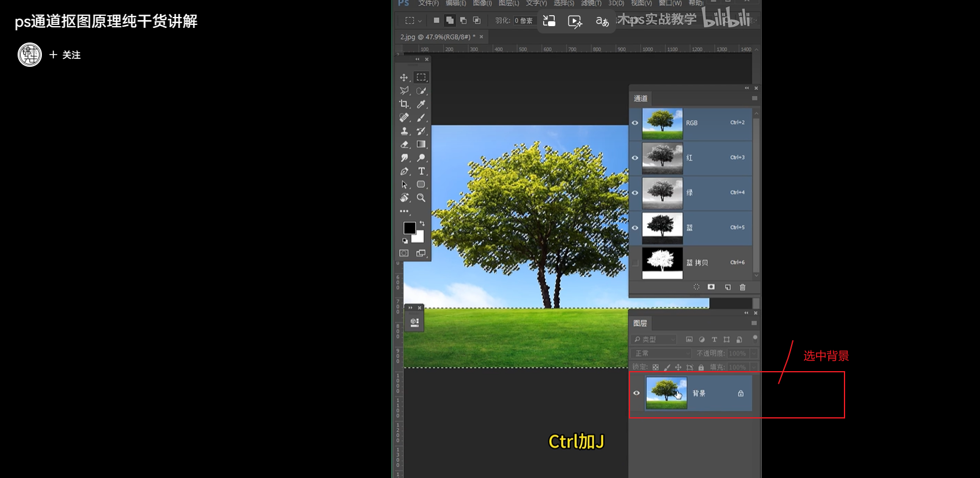
Task: Open the 3D(D) menu
Action: click(616, 3)
